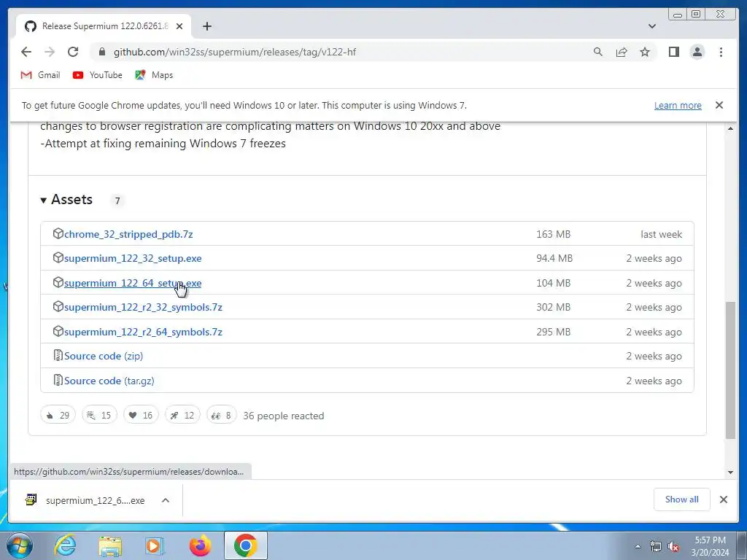The height and width of the screenshot is (560, 747).
Task: Click the 'last week' timestamp
Action: [x=661, y=234]
